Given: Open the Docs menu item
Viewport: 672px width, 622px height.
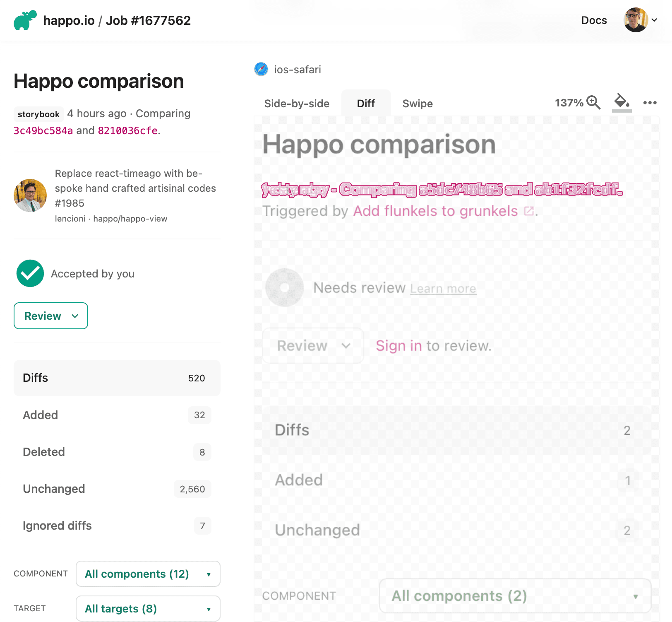Looking at the screenshot, I should (x=594, y=20).
